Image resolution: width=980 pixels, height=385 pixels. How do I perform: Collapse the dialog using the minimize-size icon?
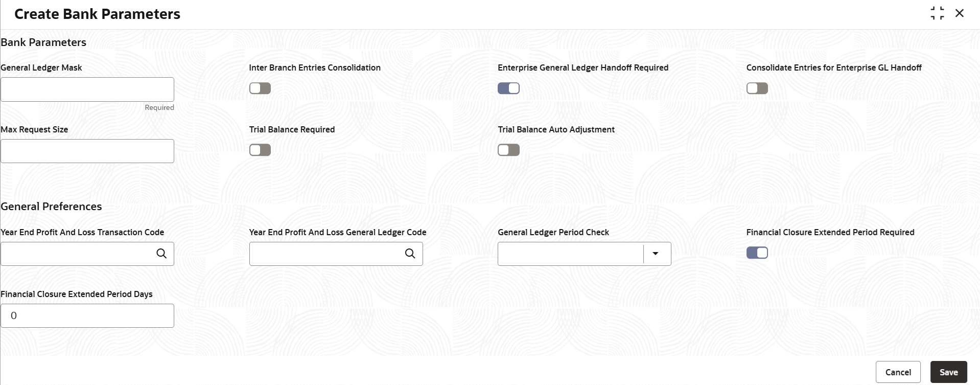pos(937,13)
